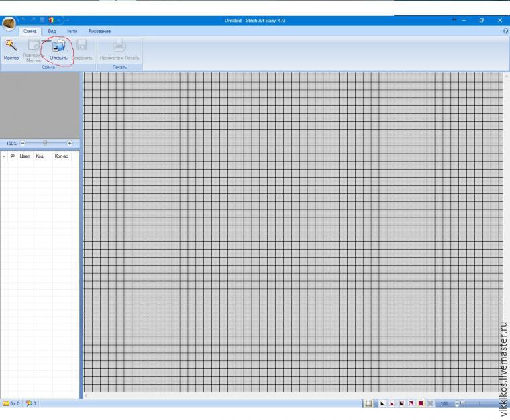Open the help question mark icon
This screenshot has width=510, height=420.
pos(505,31)
